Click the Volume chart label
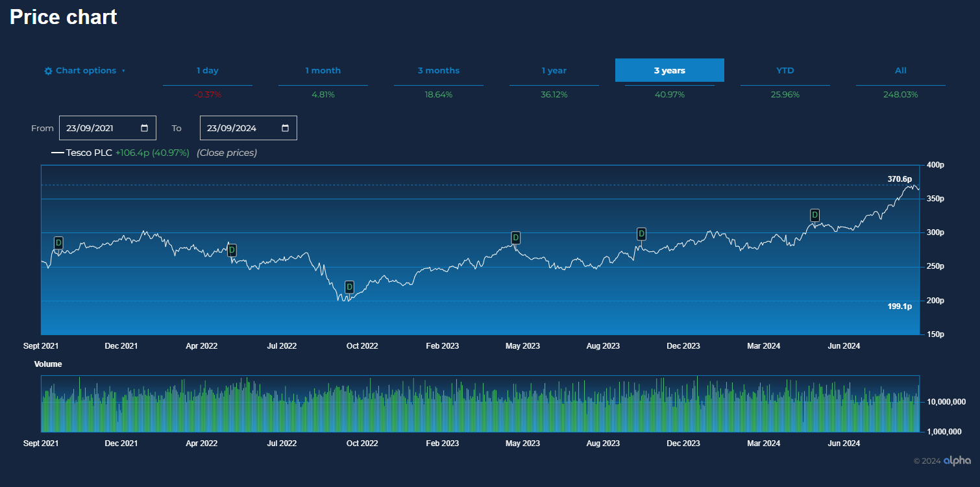 (x=48, y=364)
